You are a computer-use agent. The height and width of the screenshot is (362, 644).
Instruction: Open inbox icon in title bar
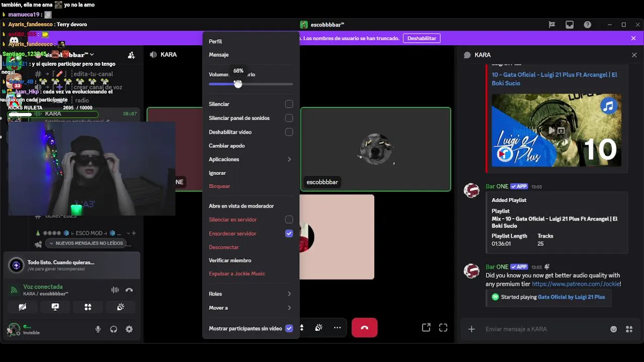[x=570, y=25]
